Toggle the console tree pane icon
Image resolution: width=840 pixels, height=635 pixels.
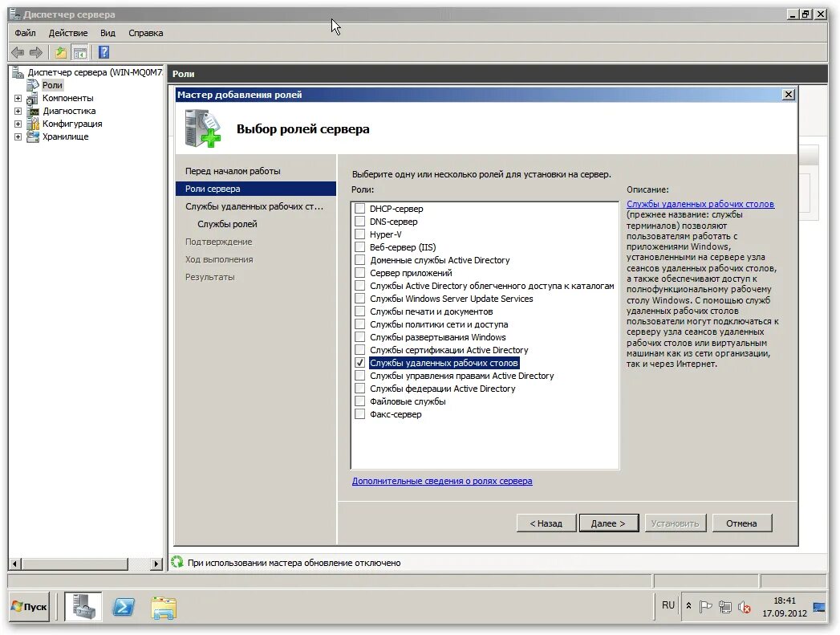point(79,52)
